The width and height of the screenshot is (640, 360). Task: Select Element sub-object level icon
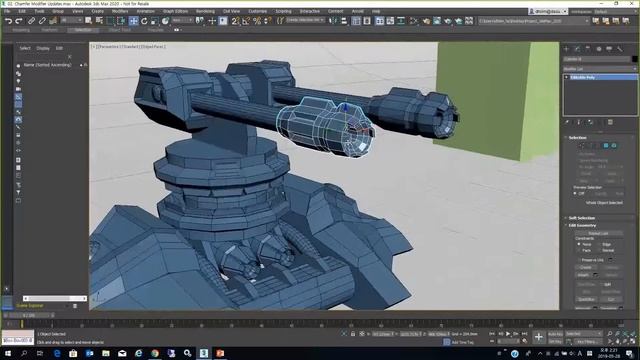click(x=614, y=145)
